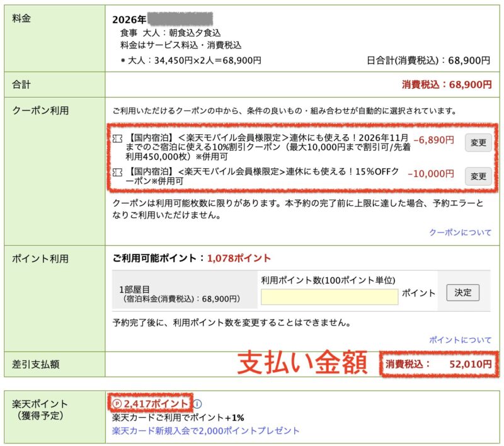Click the ticket icon beside the 15%OFF coupon
The image size is (504, 446).
pos(116,171)
